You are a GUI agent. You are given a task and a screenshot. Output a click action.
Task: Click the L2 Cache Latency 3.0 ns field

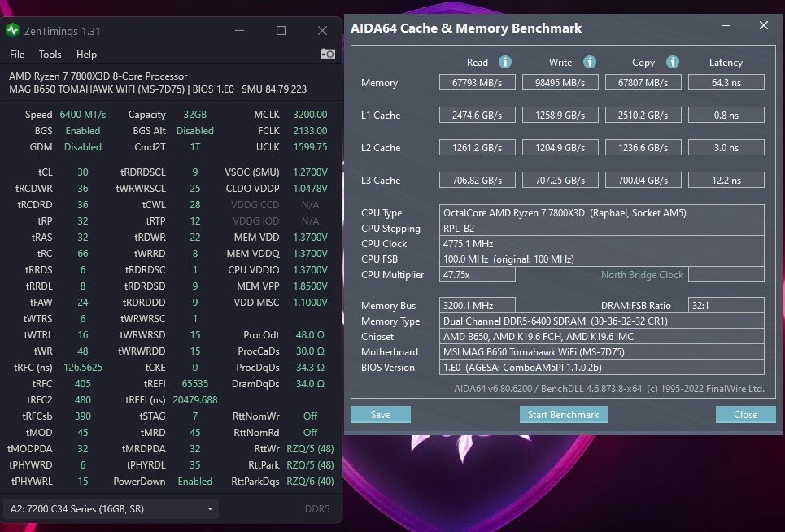[726, 147]
